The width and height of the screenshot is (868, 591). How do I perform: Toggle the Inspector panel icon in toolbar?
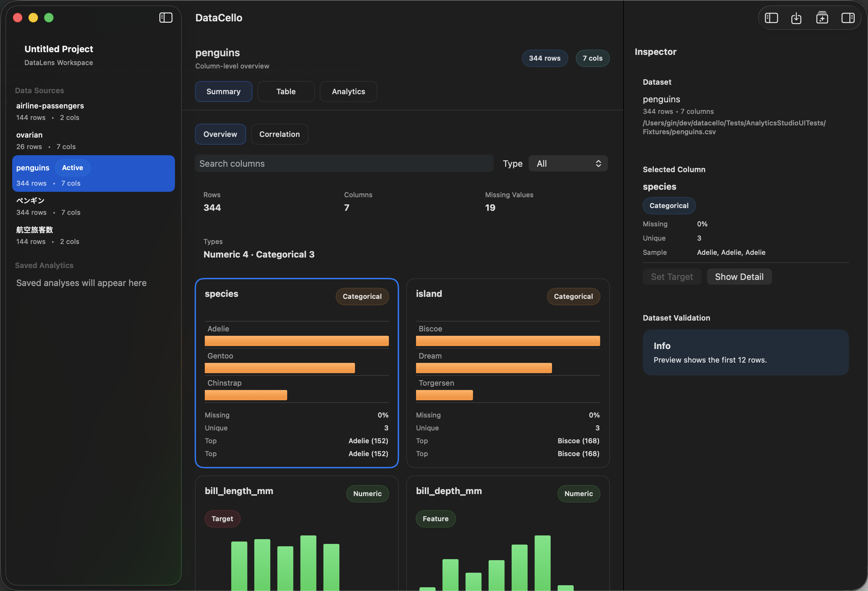(847, 18)
